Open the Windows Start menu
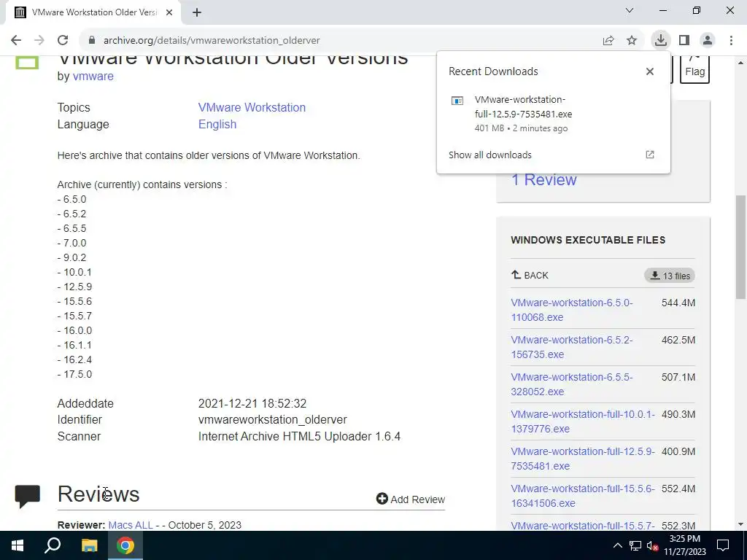Screen dimensions: 747x560 click(x=18, y=545)
